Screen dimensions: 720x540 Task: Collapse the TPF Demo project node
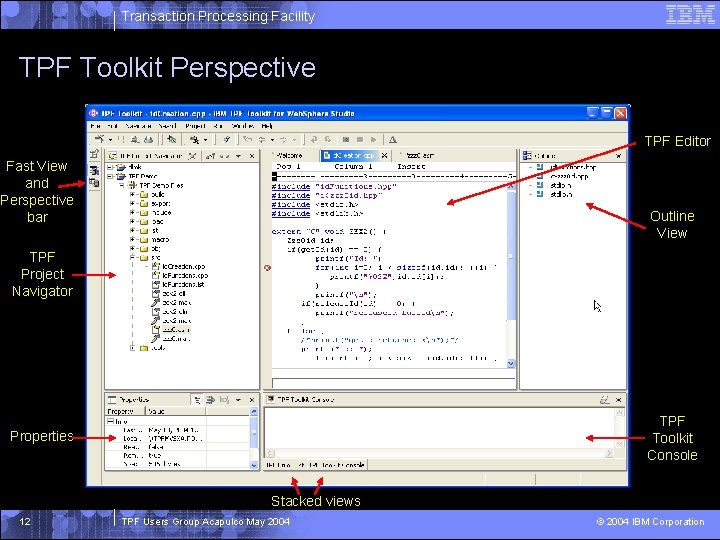pos(110,176)
